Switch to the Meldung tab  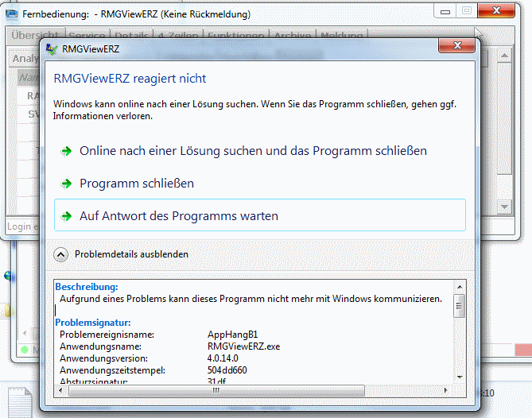click(x=343, y=36)
